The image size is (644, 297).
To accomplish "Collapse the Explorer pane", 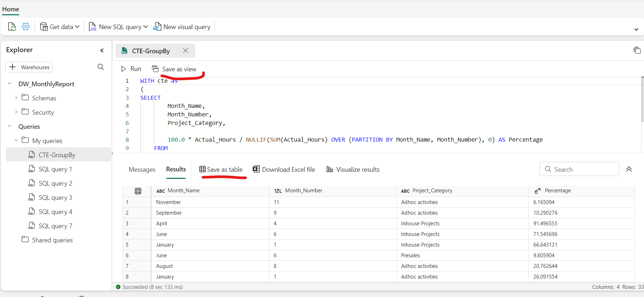I will [x=102, y=50].
